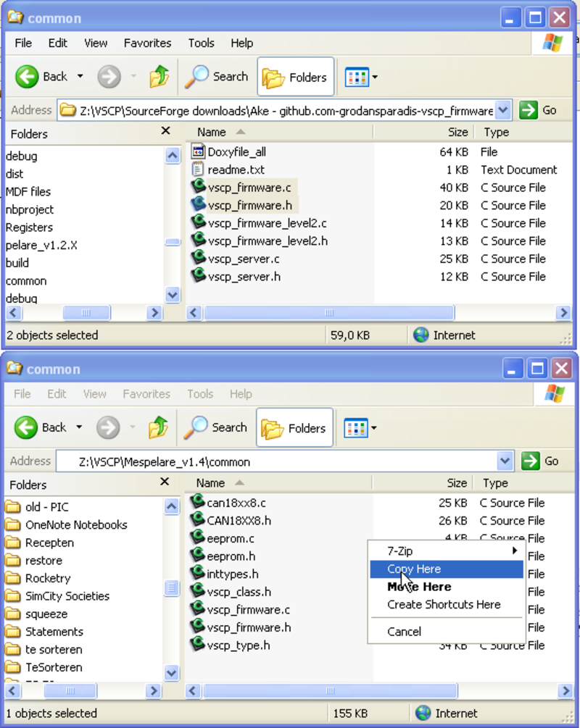
Task: Choose Move Here in context menu
Action: coord(419,587)
